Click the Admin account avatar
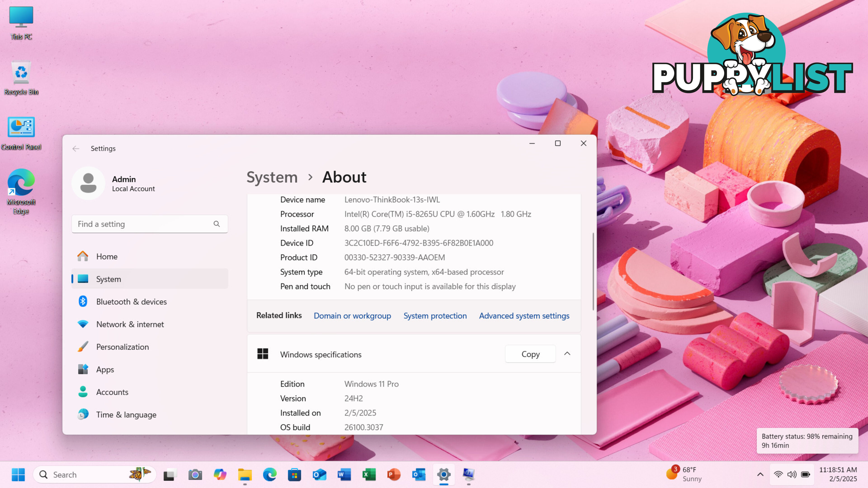Screen dimensions: 868x488 tap(88, 183)
